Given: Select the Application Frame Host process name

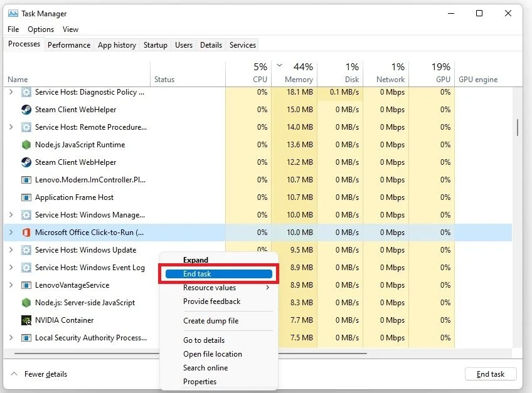Looking at the screenshot, I should pos(74,197).
